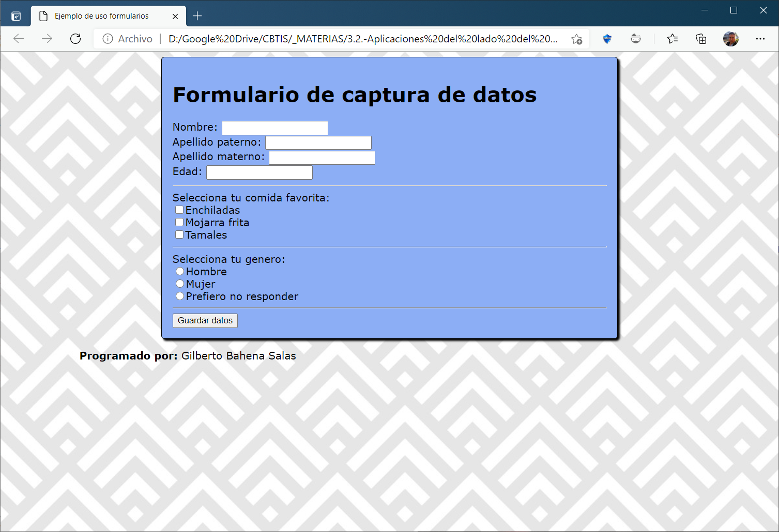
Task: Open Settings and more menu (ellipsis)
Action: pos(760,39)
